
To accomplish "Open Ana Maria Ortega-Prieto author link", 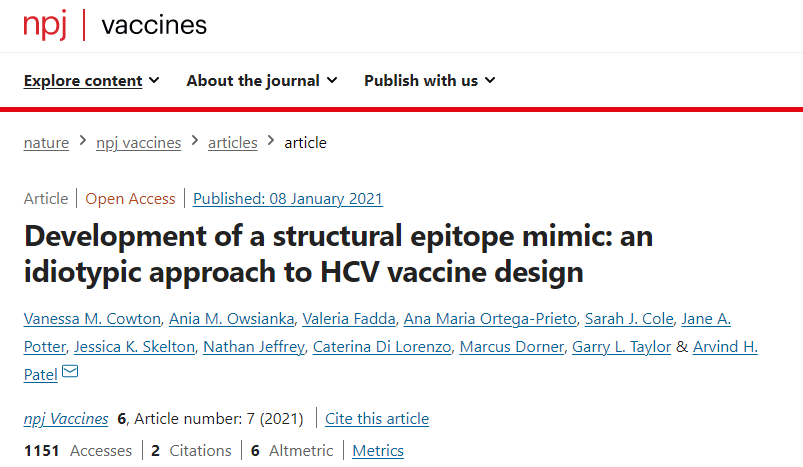I will coord(490,319).
